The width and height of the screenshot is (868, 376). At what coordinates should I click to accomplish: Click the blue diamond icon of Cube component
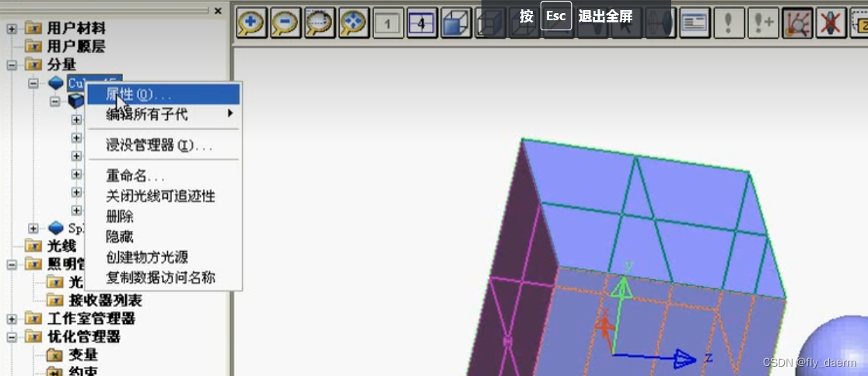(56, 83)
